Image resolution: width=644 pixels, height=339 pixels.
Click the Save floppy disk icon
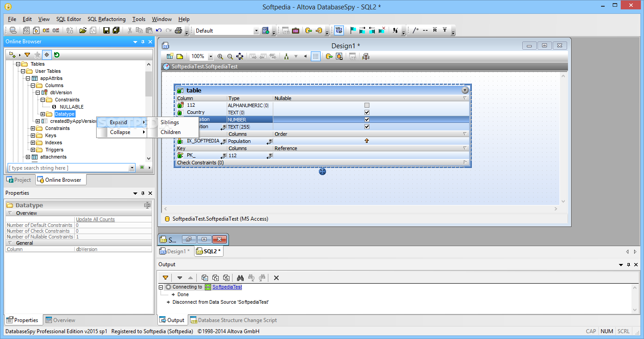[106, 30]
